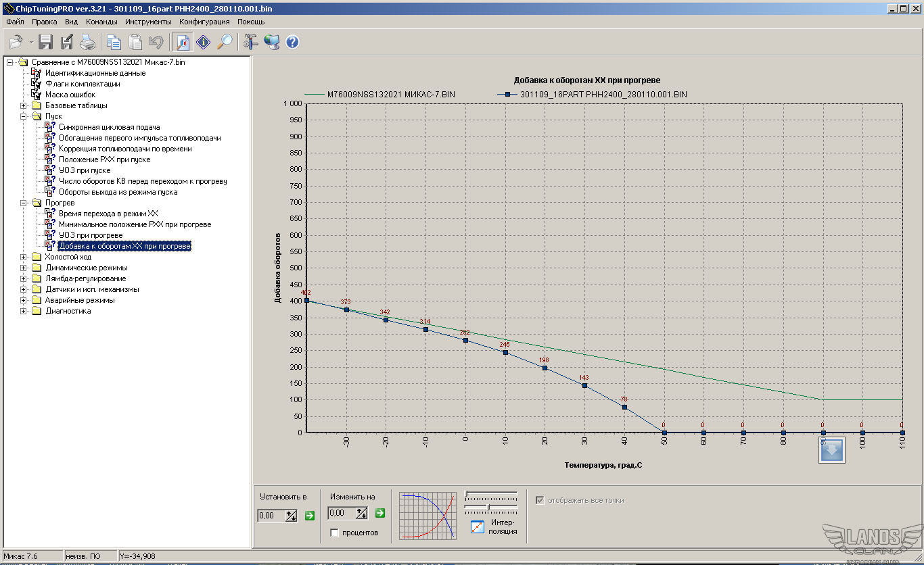Viewport: 924px width, 565px height.
Task: Collapse the 'Пуск' tree folder
Action: coord(24,116)
